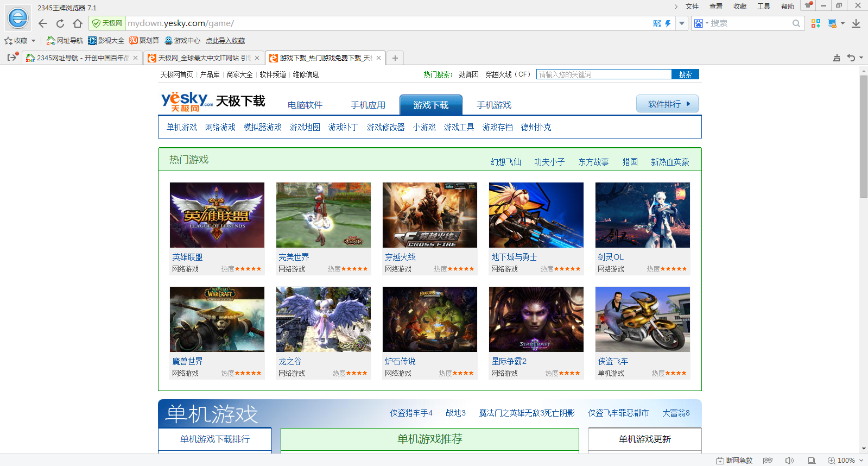Image resolution: width=868 pixels, height=466 pixels.
Task: Click the 炉石传说 game title link
Action: click(x=400, y=361)
